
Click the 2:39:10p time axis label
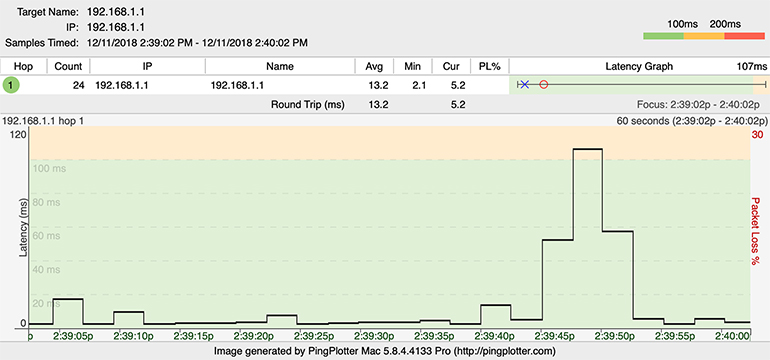click(x=133, y=336)
